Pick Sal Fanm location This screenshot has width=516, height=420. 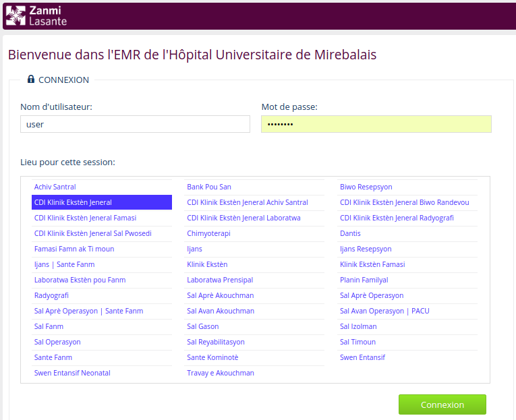click(102, 326)
